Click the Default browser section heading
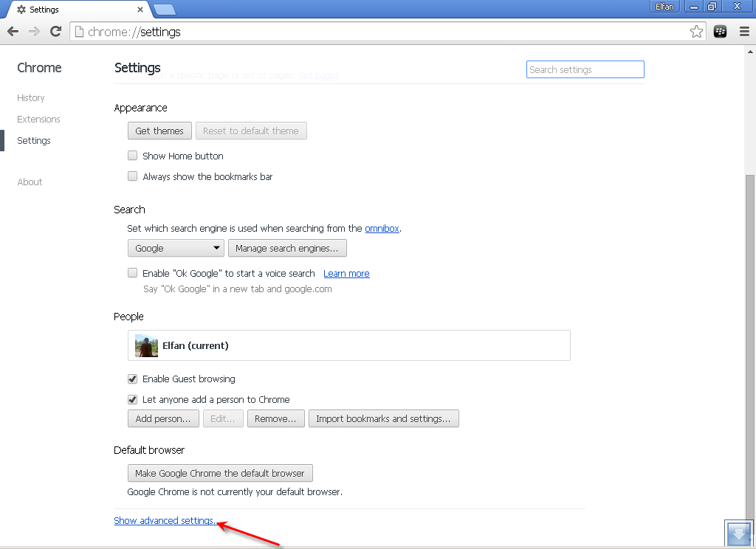 (149, 450)
